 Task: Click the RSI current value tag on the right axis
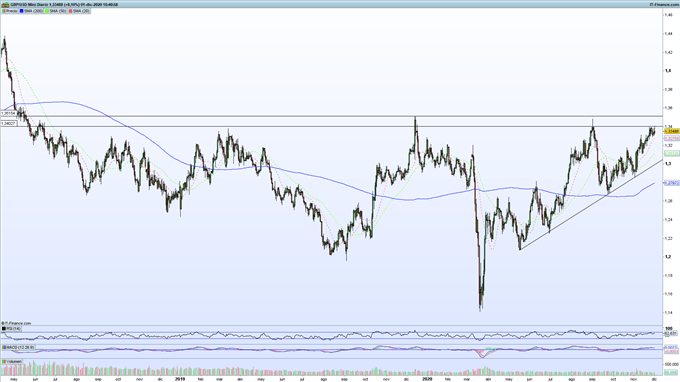pos(670,333)
